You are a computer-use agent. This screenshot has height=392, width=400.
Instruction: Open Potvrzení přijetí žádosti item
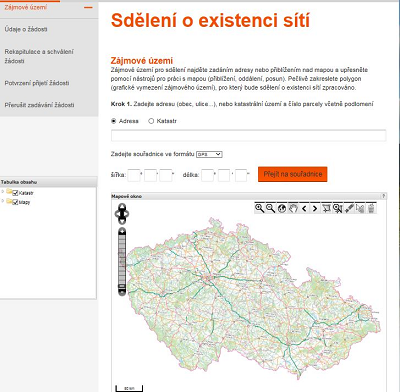[x=37, y=83]
